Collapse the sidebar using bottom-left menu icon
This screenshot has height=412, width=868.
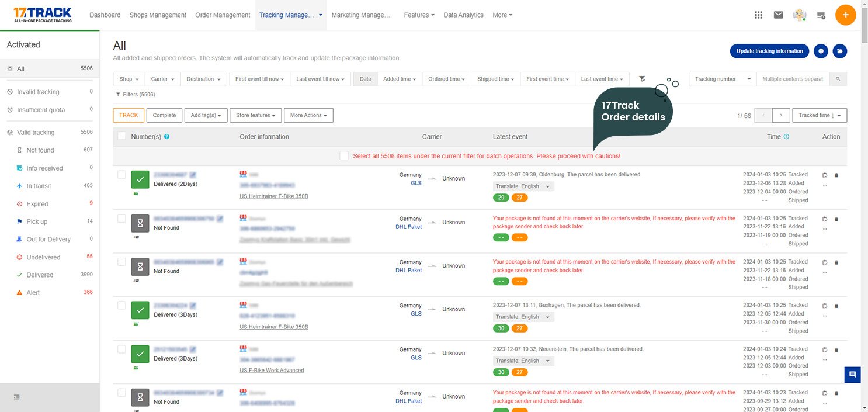17,398
